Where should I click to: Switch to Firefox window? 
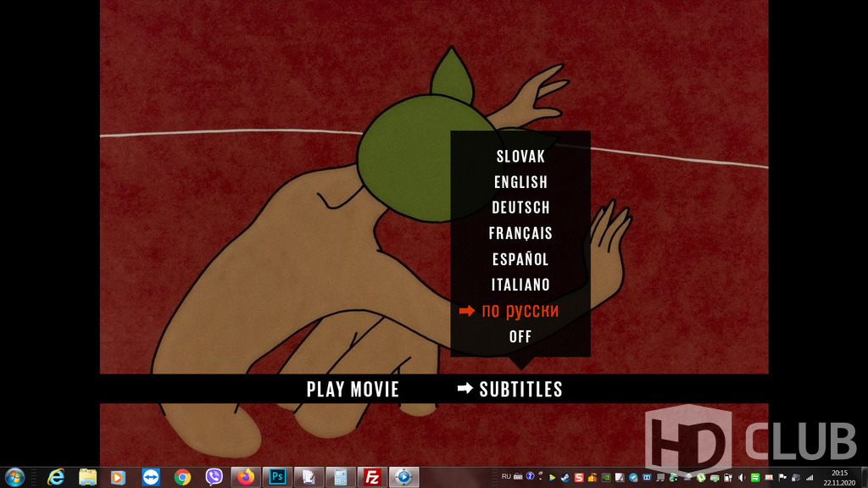click(246, 477)
